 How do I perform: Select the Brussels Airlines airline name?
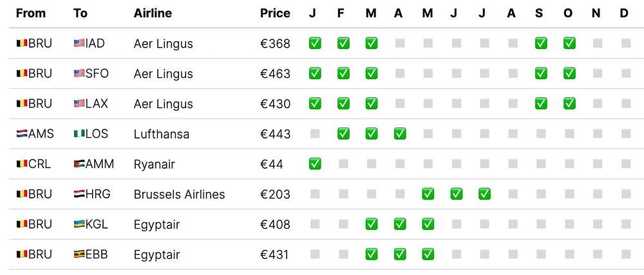179,194
